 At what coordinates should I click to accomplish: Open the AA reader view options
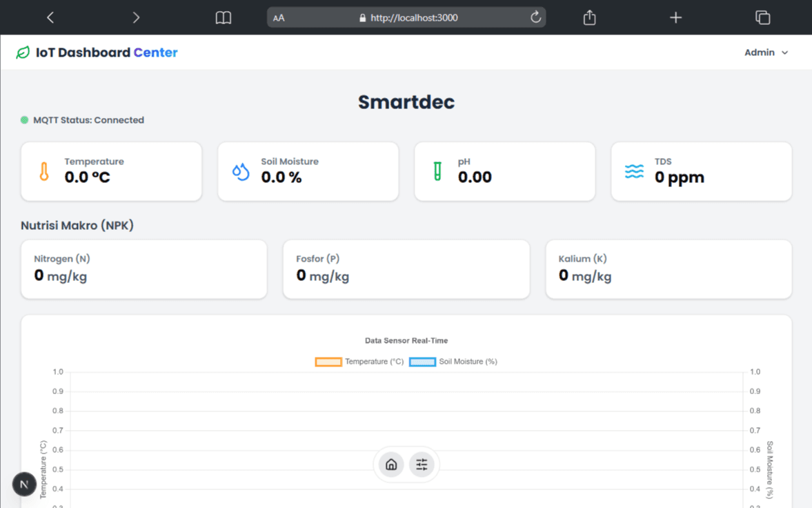(x=279, y=18)
